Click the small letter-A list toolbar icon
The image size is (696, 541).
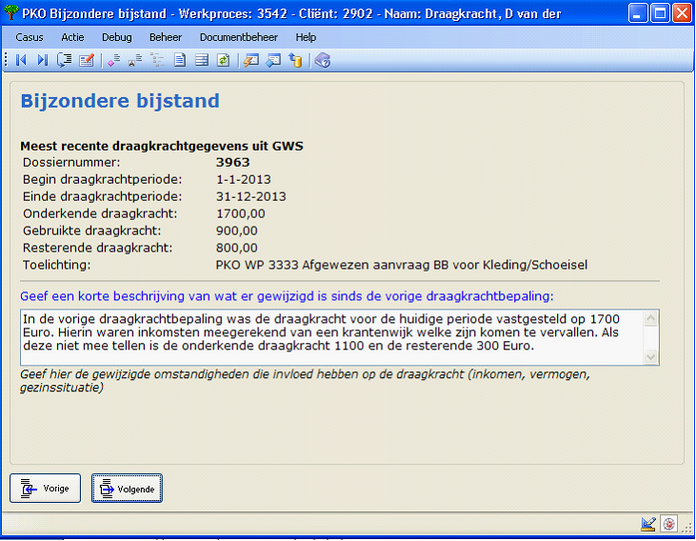135,60
